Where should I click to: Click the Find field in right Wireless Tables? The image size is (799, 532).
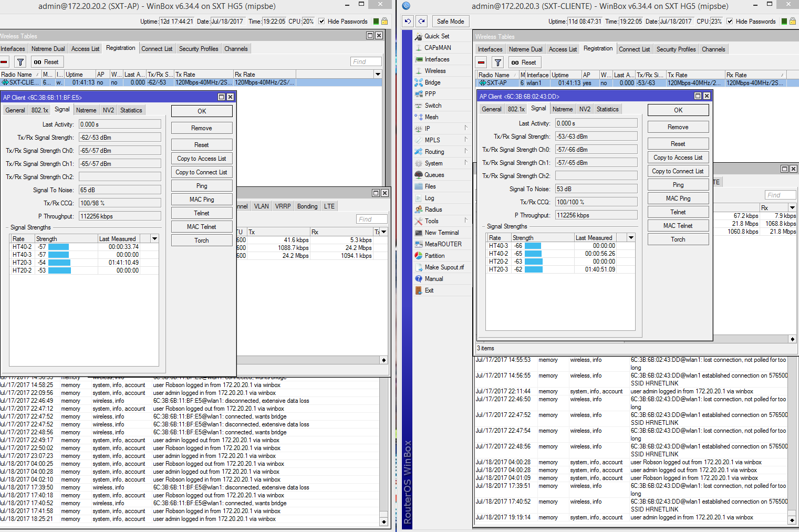(x=780, y=195)
